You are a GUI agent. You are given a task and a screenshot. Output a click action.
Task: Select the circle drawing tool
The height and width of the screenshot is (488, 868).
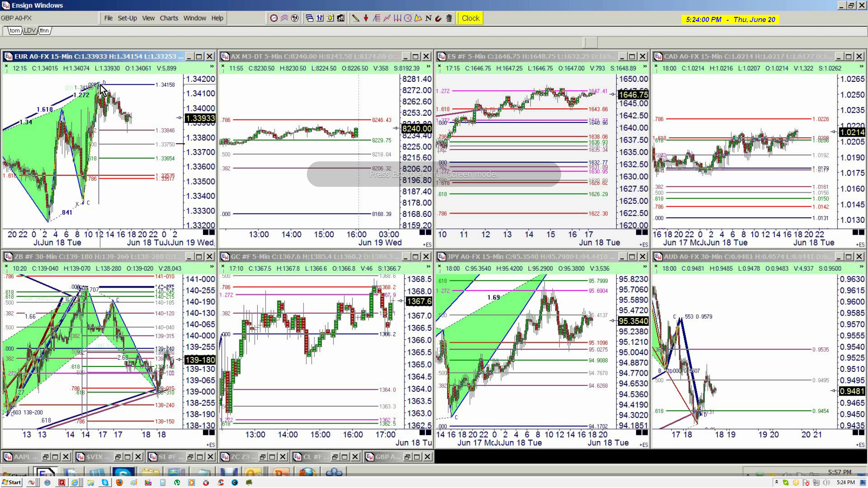pos(408,18)
